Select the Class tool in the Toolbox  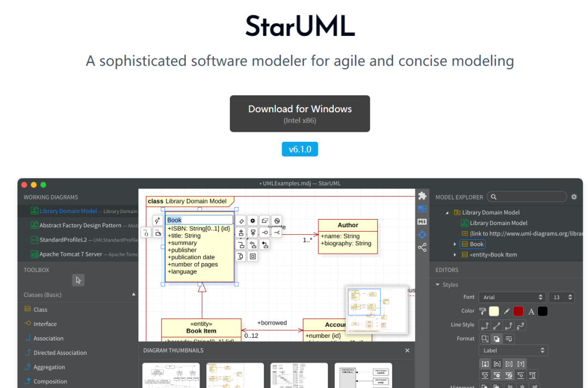(x=39, y=309)
